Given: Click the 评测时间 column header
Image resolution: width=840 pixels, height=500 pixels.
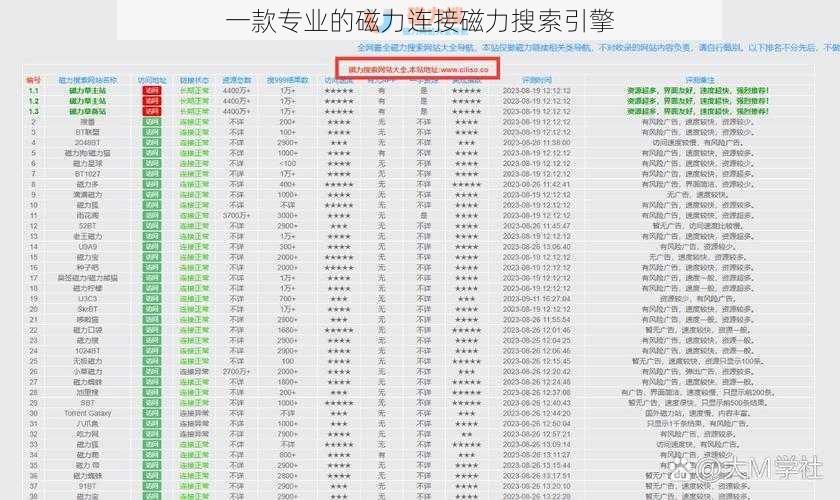Looking at the screenshot, I should [x=537, y=80].
